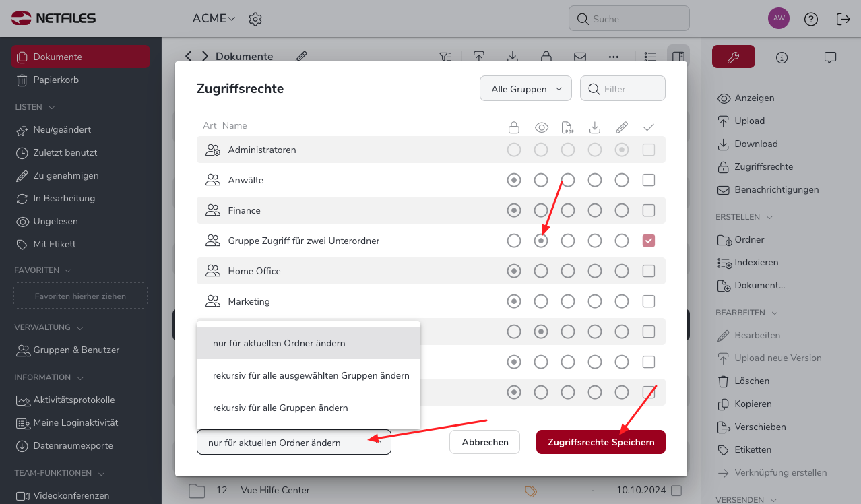Open the info panel icon
The height and width of the screenshot is (504, 861).
tap(782, 57)
